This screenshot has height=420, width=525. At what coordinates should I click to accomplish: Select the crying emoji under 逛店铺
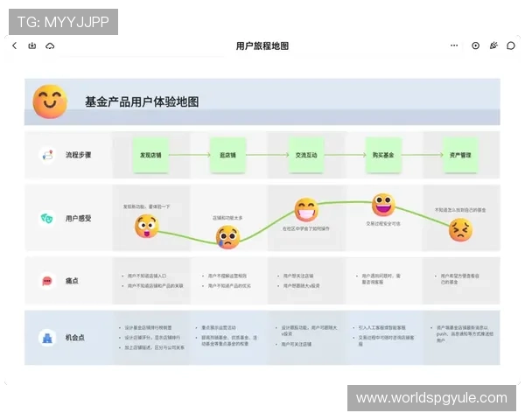click(228, 237)
